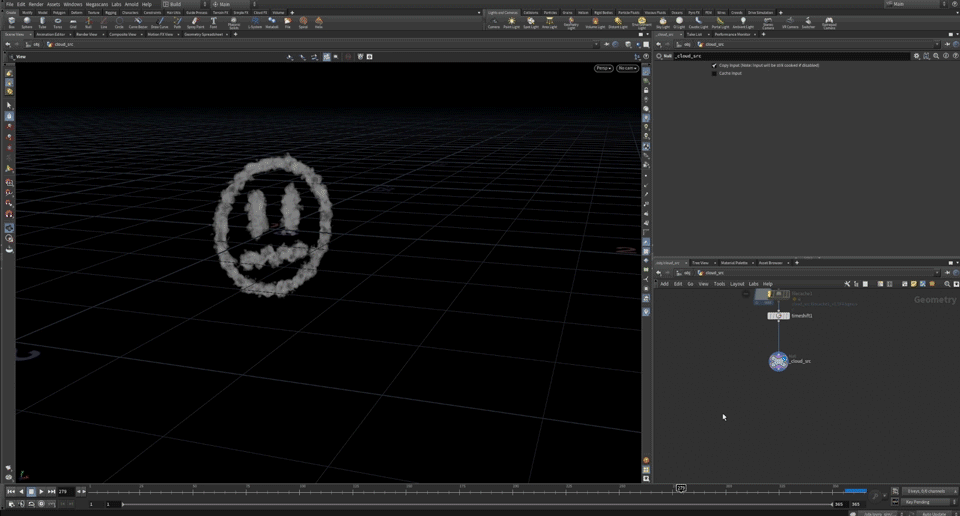Open the Arnold menu

(132, 4)
